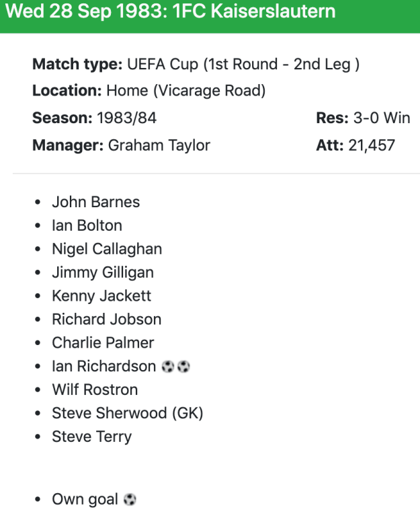This screenshot has height=522, width=420.
Task: Click on Nigel Callaghan's name
Action: [x=107, y=249]
